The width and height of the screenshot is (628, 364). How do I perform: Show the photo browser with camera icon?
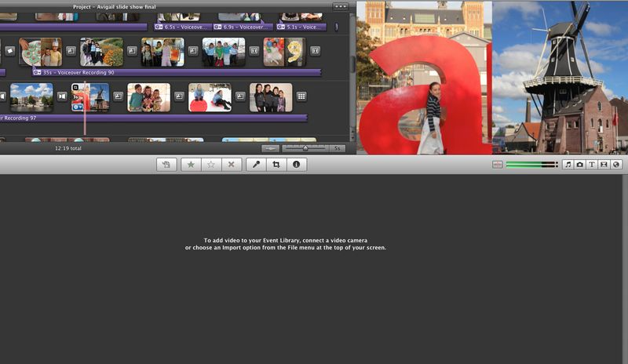point(579,165)
